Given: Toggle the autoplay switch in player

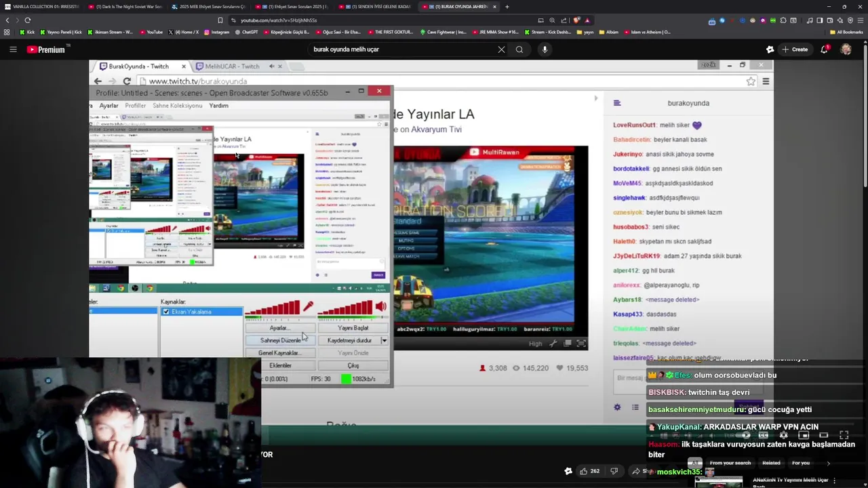Looking at the screenshot, I should coord(743,435).
